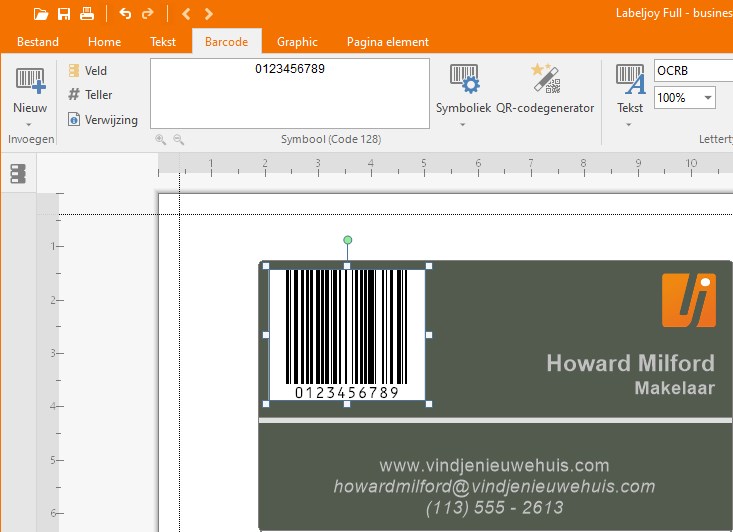Select the www.vindjenieuwehuis.com text
The image size is (733, 532).
[495, 465]
